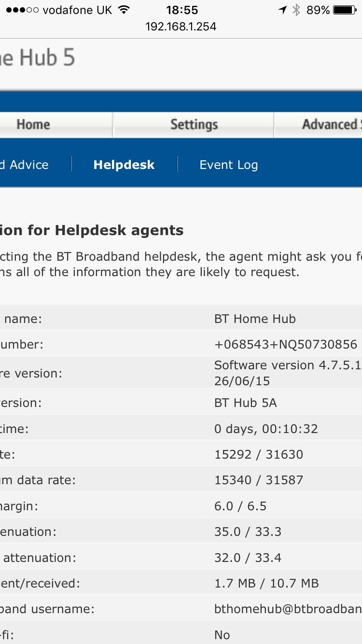
Task: Open the Advanced Settings tab
Action: click(331, 125)
